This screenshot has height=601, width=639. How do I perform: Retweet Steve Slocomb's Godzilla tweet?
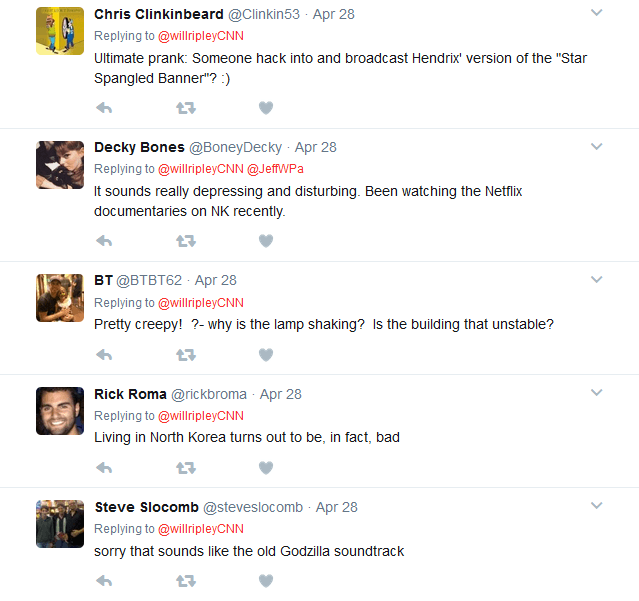(x=185, y=580)
